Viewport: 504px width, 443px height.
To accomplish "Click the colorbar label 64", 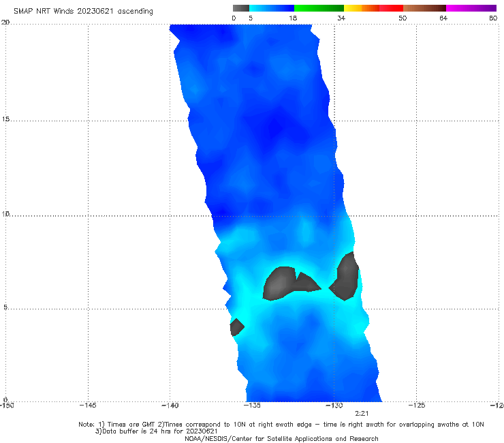I will tap(443, 18).
